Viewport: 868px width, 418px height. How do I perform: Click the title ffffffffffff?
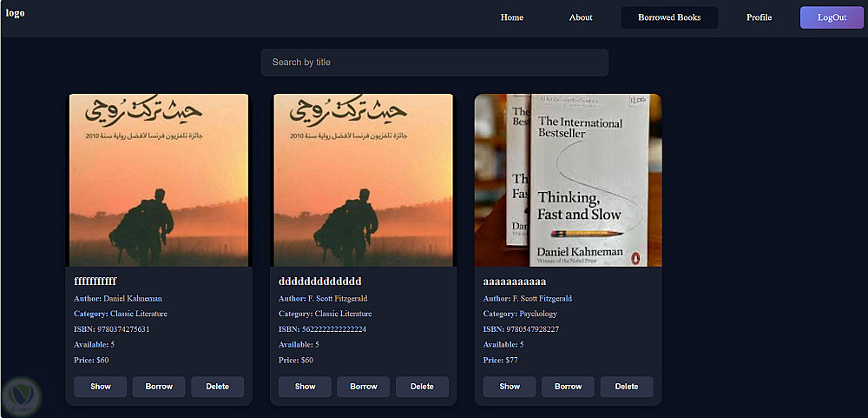[x=95, y=281]
